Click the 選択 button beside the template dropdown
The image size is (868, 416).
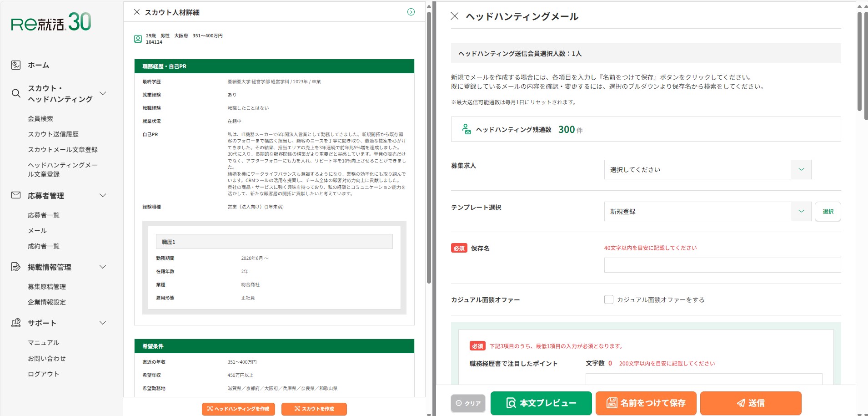pyautogui.click(x=828, y=211)
